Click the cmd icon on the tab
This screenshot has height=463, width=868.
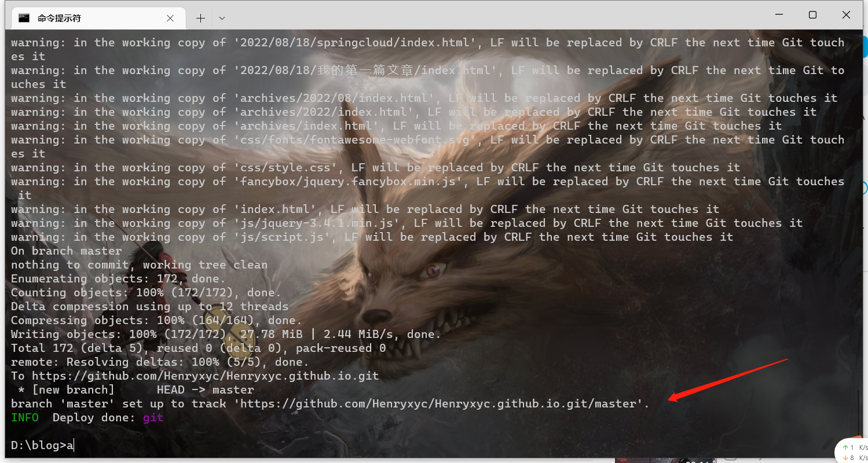(x=24, y=18)
